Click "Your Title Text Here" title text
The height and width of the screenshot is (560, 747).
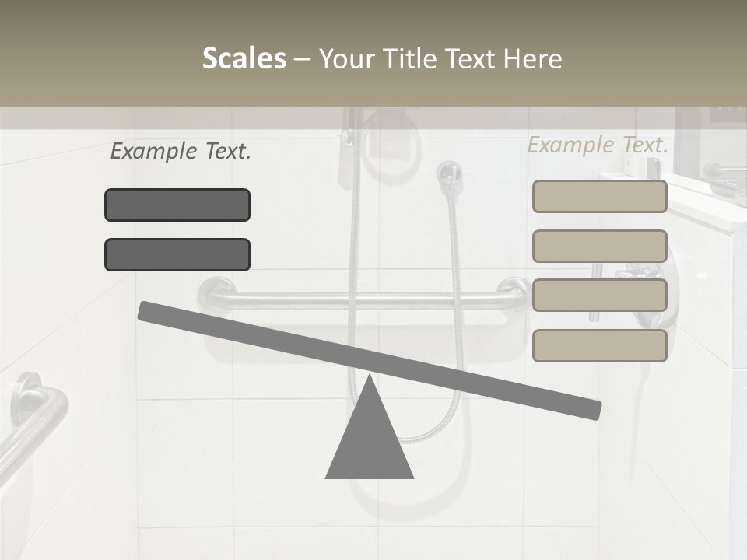pos(440,58)
